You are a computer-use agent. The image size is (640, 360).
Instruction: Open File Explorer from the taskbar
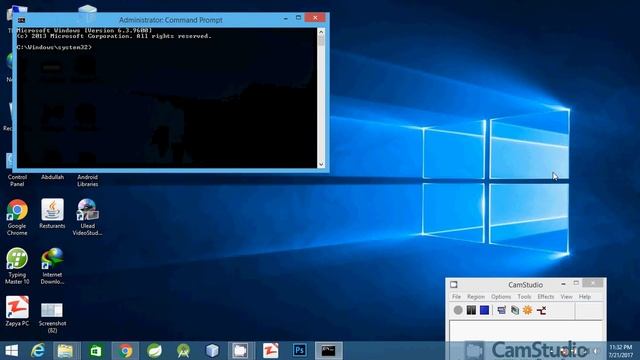(x=65, y=351)
